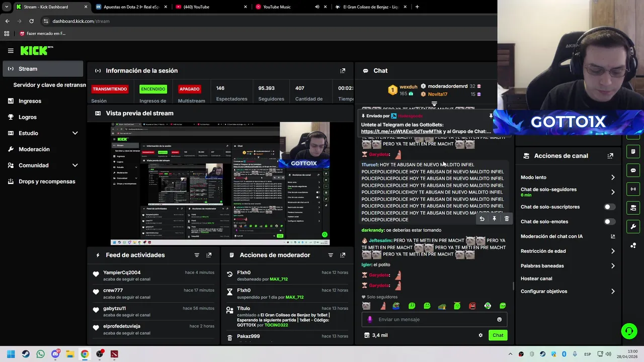Open Ingresos in the sidebar
Image resolution: width=644 pixels, height=362 pixels.
[x=43, y=101]
